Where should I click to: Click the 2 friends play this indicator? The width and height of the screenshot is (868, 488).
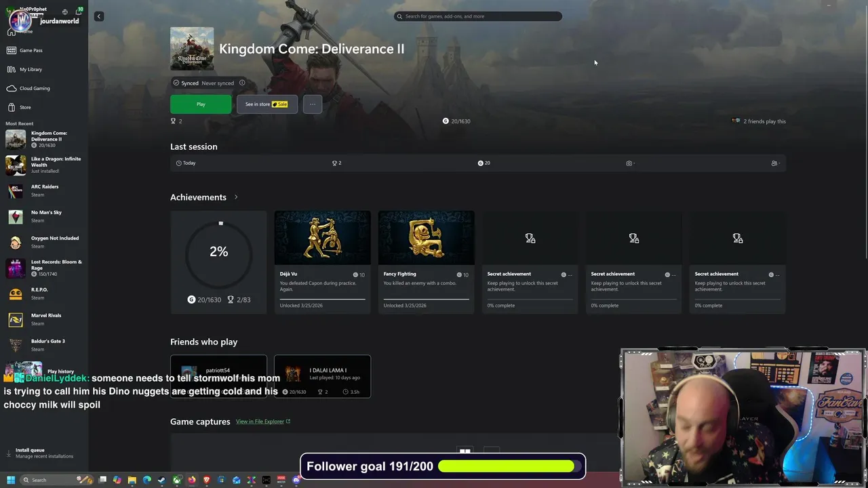(759, 121)
